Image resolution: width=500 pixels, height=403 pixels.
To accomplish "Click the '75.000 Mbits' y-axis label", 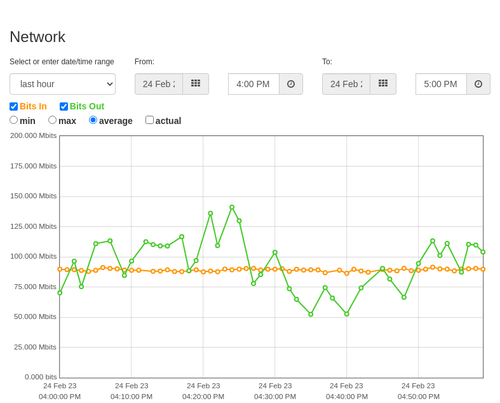I will tap(35, 287).
